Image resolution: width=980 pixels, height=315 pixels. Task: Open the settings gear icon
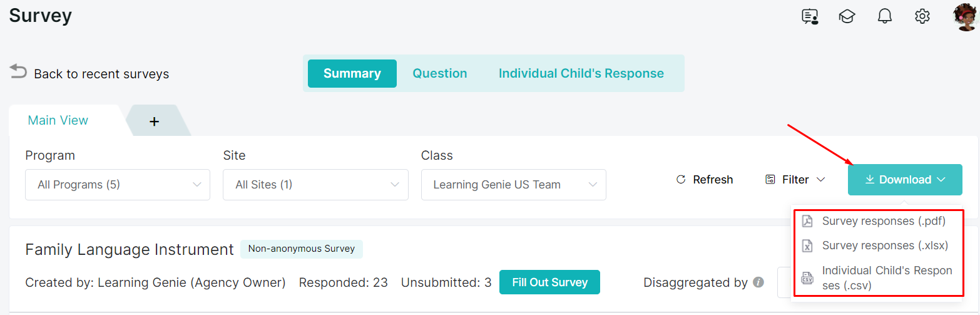coord(922,16)
